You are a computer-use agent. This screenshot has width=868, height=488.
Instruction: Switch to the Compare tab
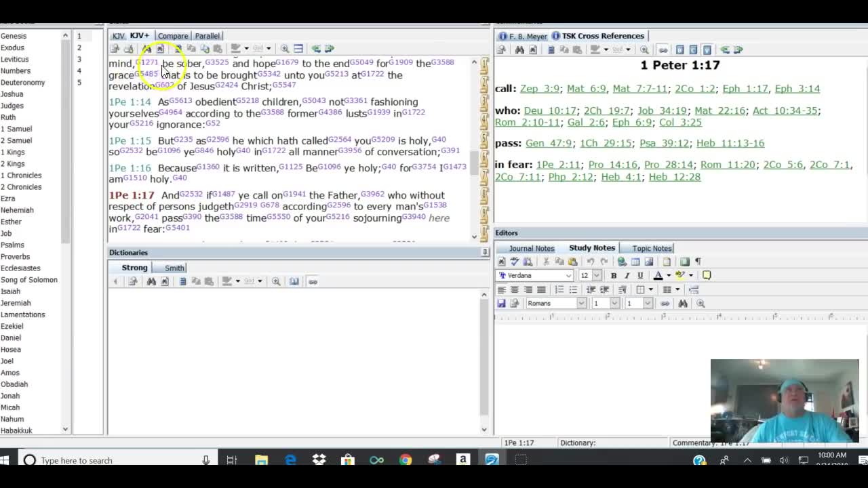(x=173, y=36)
